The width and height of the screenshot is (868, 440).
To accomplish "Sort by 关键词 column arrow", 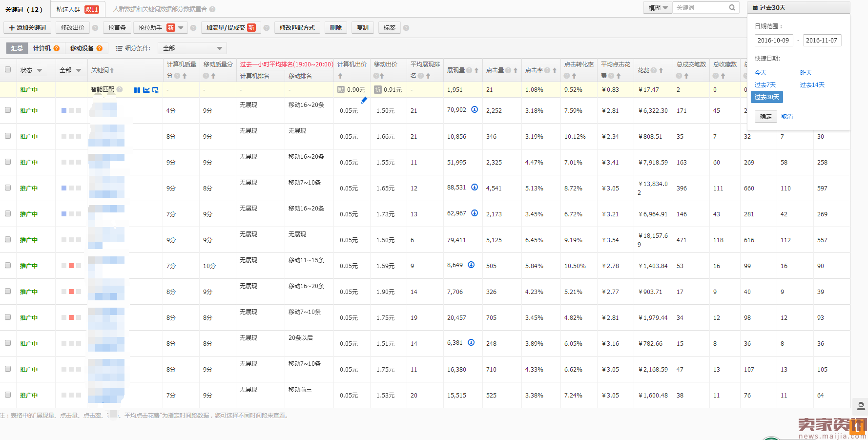I will (112, 71).
